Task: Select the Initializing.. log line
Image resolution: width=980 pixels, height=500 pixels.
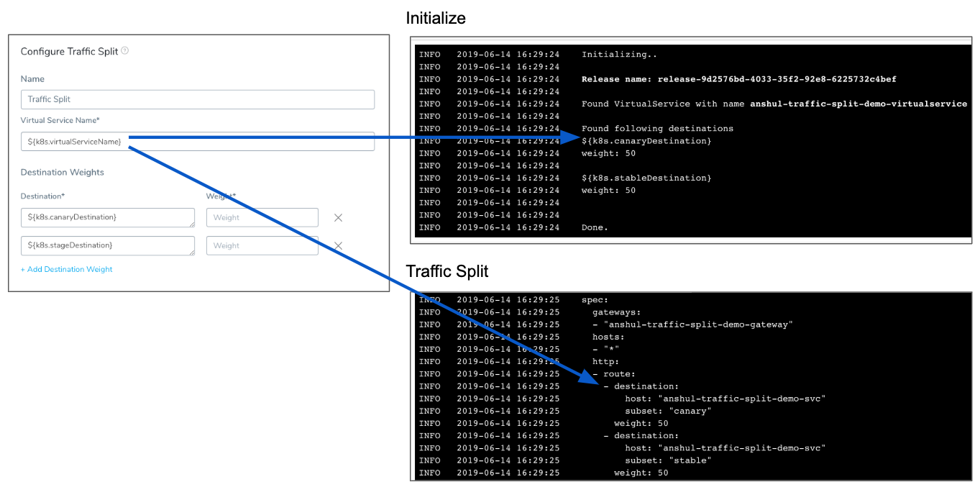Action: coord(619,54)
